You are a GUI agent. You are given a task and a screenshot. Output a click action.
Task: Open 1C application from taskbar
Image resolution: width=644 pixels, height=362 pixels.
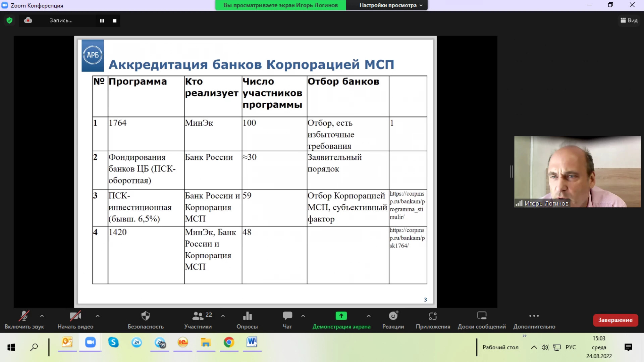(183, 343)
